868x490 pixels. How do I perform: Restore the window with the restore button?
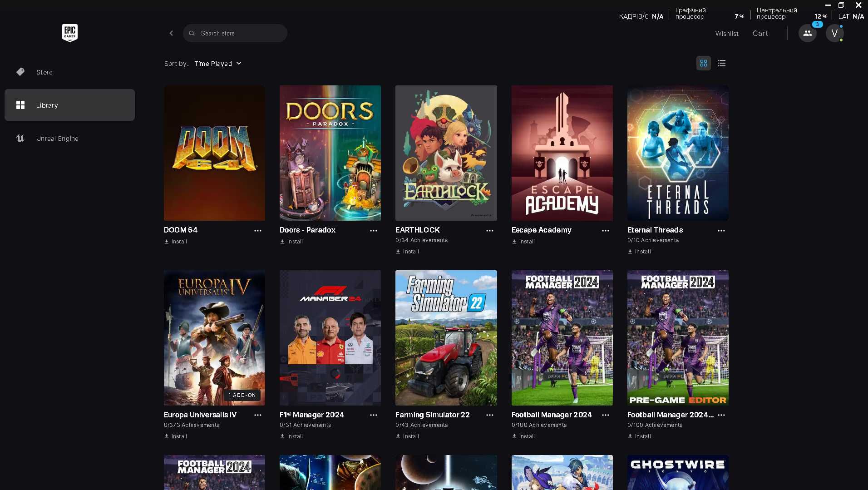point(841,5)
